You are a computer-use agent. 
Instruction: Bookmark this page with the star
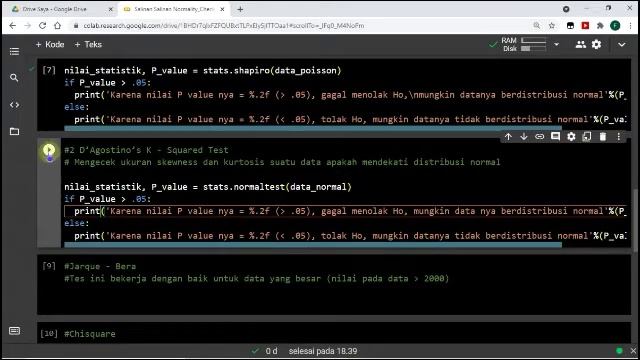pos(552,26)
